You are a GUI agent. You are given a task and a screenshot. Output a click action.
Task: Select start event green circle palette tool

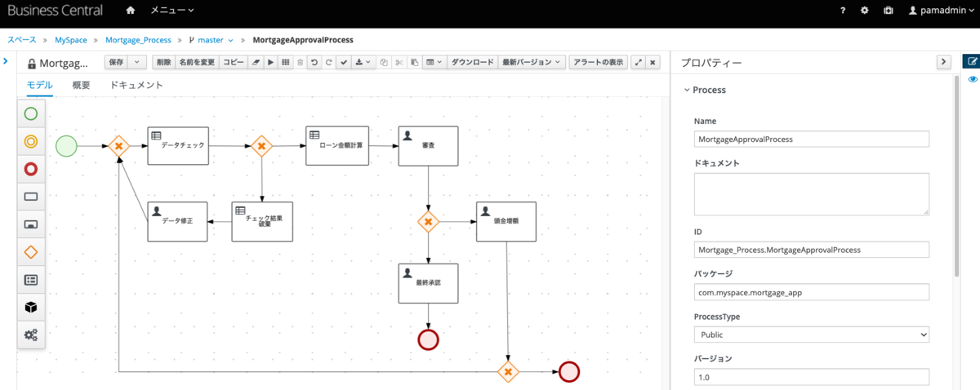[31, 114]
